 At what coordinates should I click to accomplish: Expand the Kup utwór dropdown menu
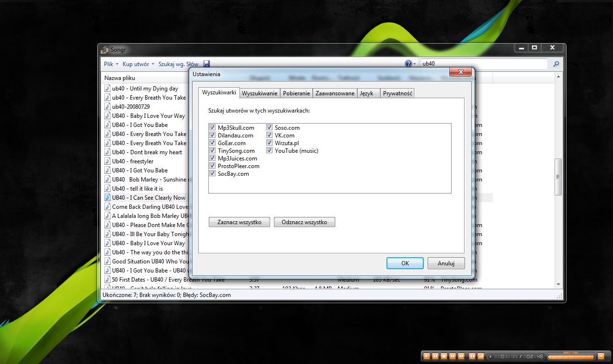pyautogui.click(x=138, y=64)
